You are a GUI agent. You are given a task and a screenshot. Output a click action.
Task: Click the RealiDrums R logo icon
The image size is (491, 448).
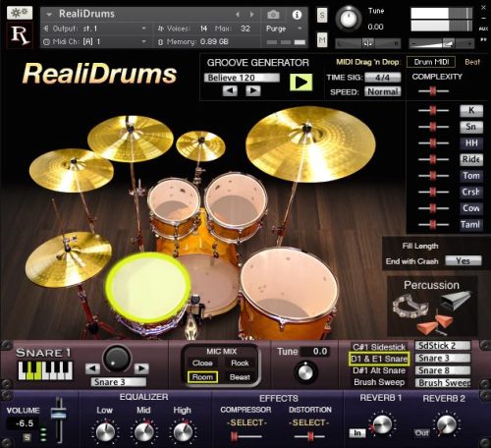click(x=20, y=35)
